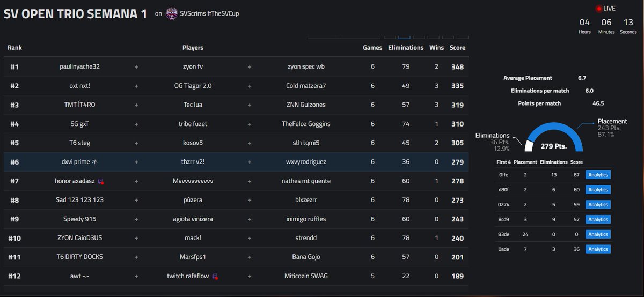644x297 pixels.
Task: Select player nathes mt quente
Action: tap(306, 181)
